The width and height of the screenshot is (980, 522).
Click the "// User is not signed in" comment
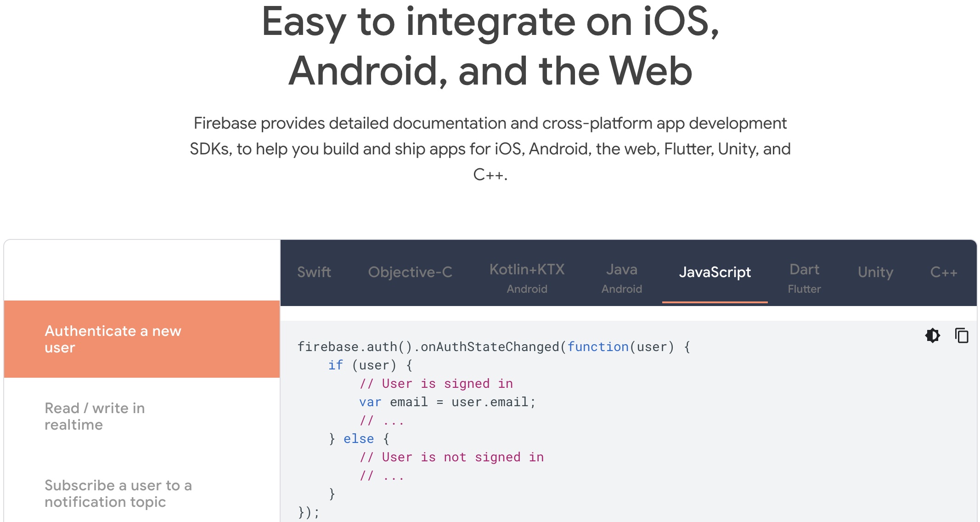[x=452, y=457]
